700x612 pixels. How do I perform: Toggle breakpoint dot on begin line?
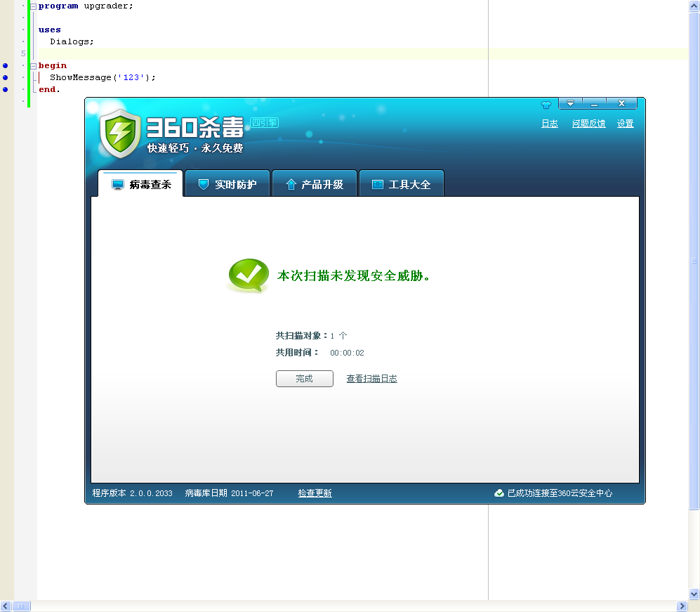[x=6, y=65]
